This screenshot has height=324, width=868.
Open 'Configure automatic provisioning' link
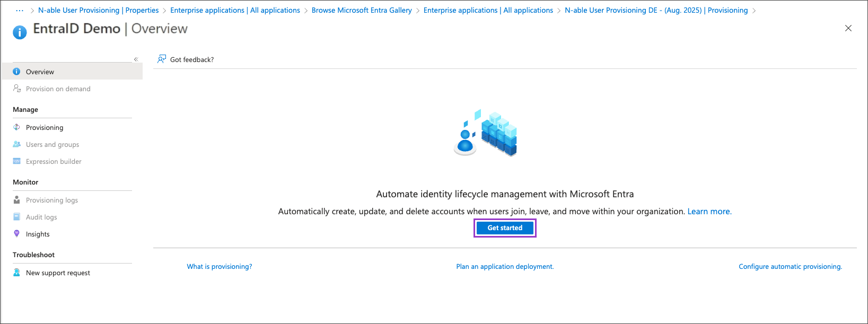tap(790, 267)
